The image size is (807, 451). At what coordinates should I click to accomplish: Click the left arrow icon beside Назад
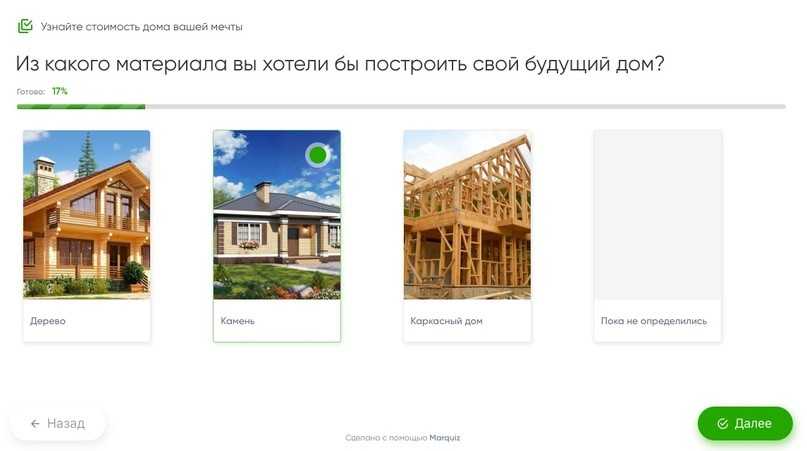pyautogui.click(x=35, y=423)
